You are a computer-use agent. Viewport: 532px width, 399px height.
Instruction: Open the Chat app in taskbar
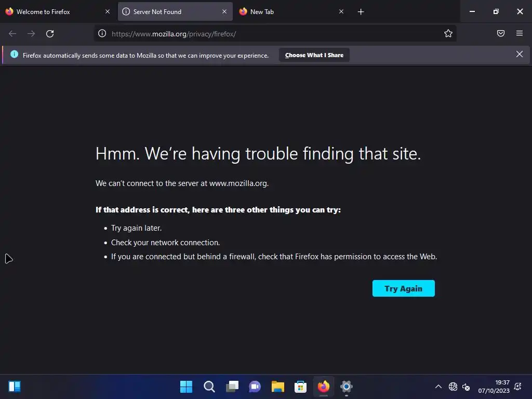[x=255, y=387]
